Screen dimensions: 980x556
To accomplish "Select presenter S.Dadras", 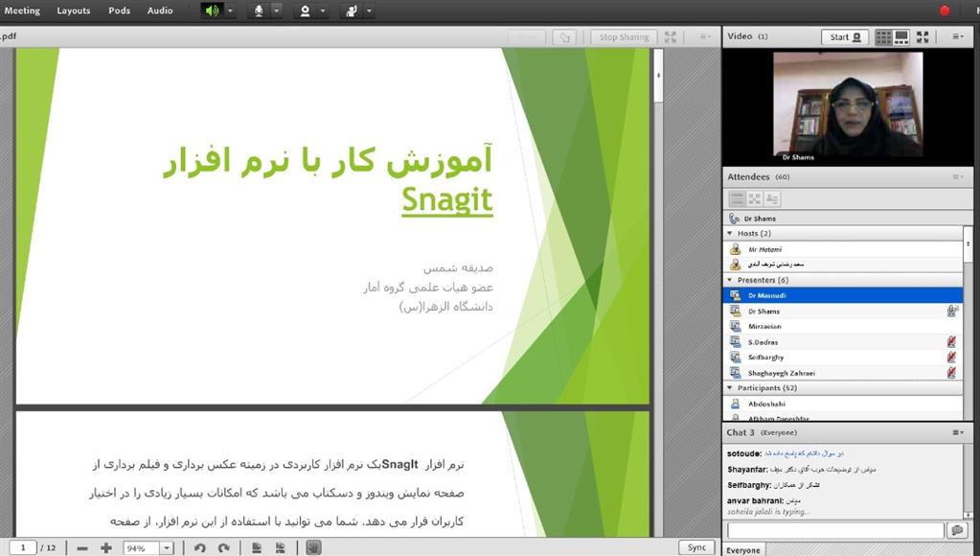I will [843, 342].
